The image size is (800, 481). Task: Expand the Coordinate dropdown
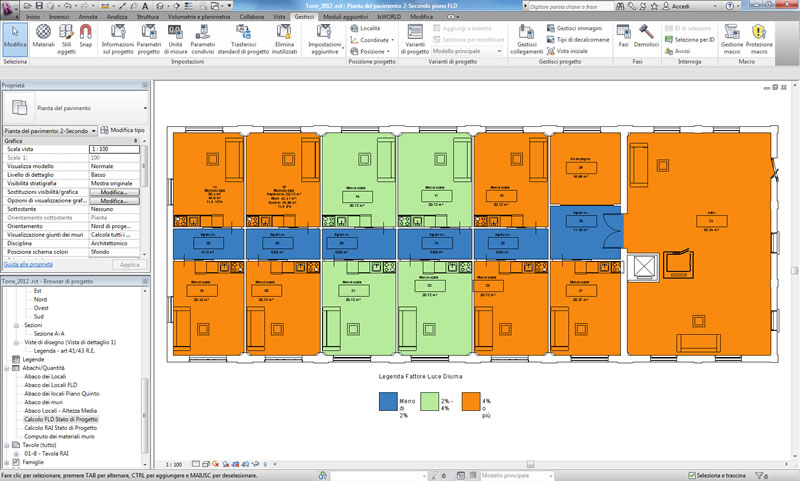(x=375, y=39)
